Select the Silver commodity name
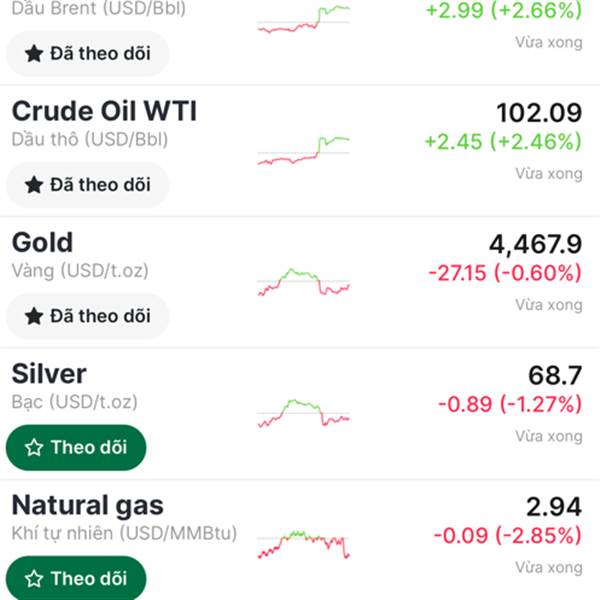 click(x=49, y=374)
